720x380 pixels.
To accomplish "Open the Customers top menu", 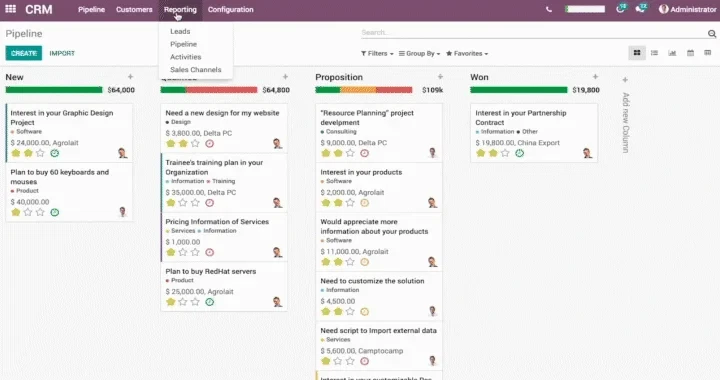I will pos(134,9).
